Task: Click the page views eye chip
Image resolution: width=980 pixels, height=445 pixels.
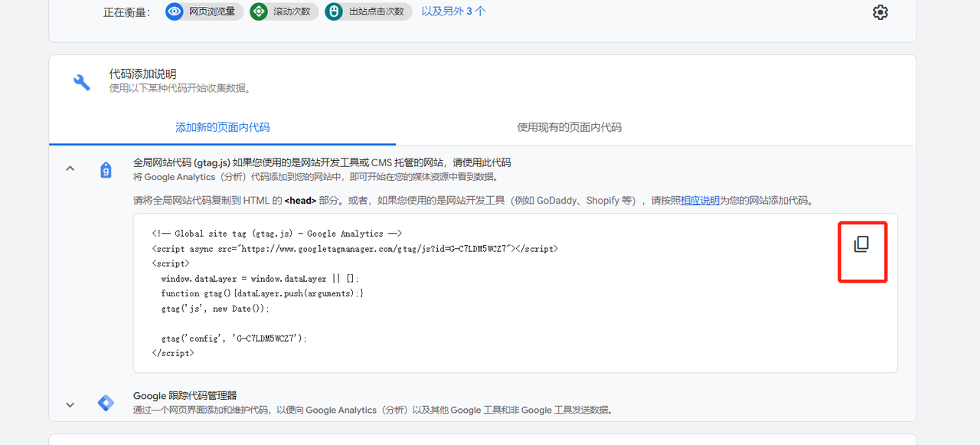Action: [x=205, y=11]
